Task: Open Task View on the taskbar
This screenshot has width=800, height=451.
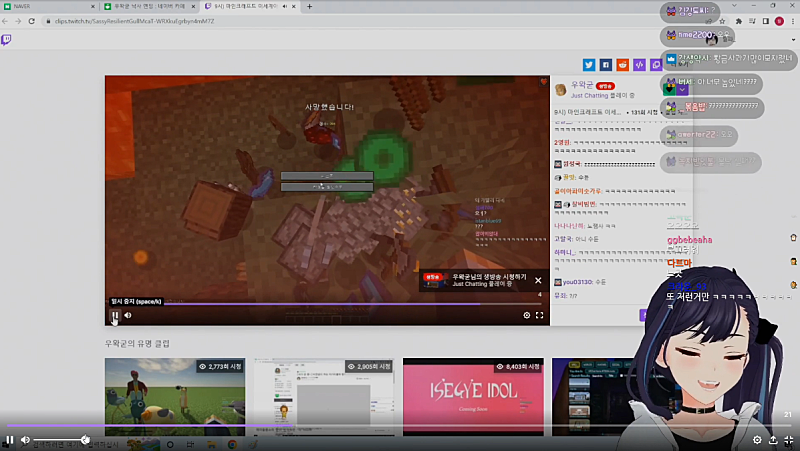Action: (x=190, y=444)
